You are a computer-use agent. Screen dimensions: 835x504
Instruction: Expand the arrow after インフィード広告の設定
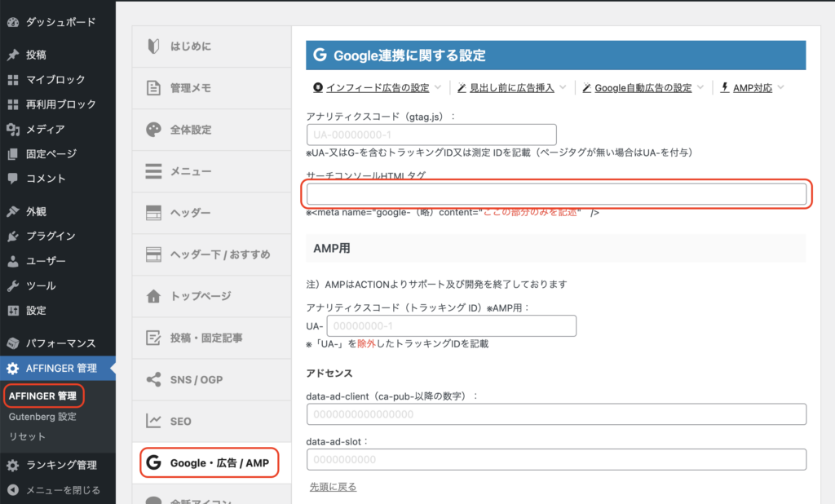438,87
